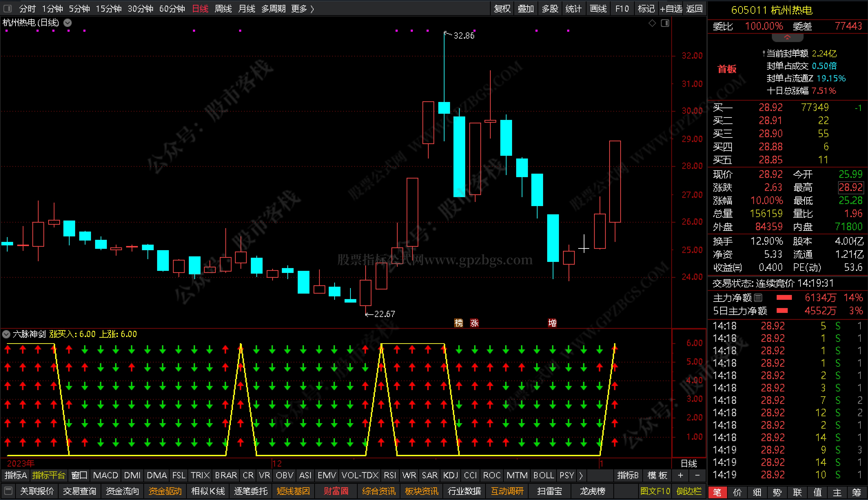Viewport: 868px width, 500px height.
Task: Click the plus zoom-in button near 模板
Action: coord(680,475)
